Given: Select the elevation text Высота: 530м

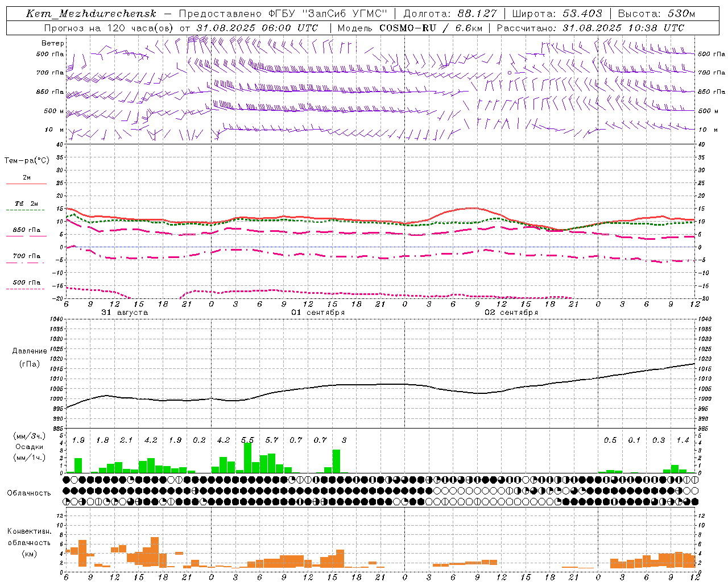Looking at the screenshot, I should 656,14.
